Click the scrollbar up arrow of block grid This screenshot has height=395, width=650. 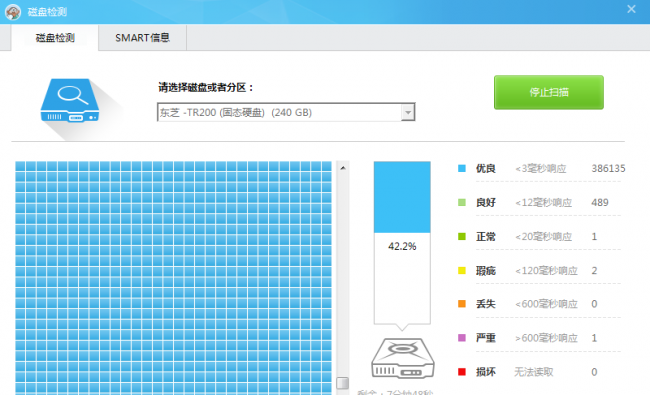pos(343,168)
